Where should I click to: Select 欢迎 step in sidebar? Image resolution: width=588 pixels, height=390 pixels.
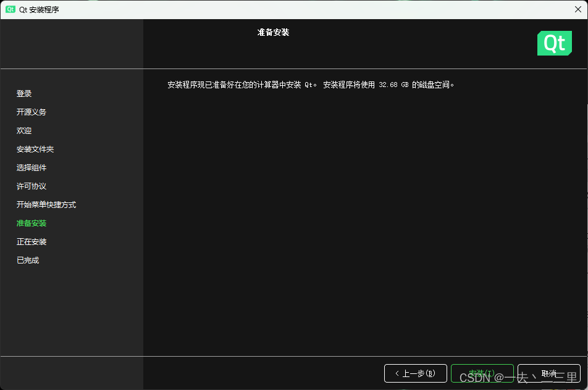coord(24,131)
